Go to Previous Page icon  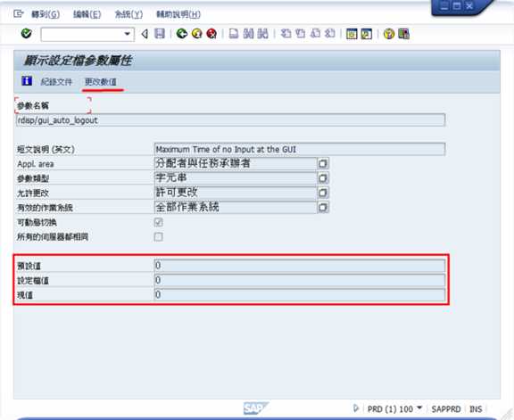(300, 33)
